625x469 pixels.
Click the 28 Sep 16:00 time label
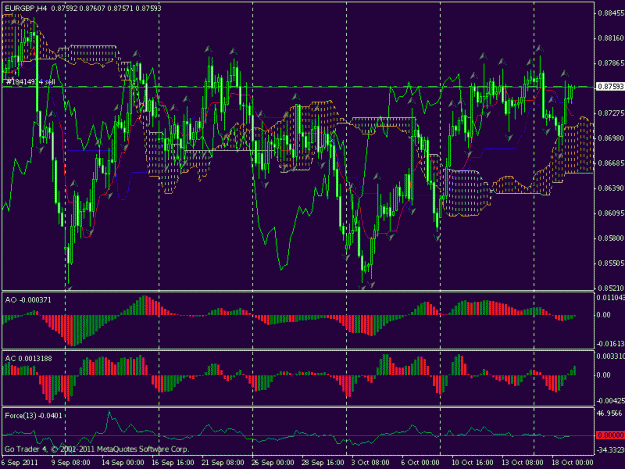tap(322, 462)
